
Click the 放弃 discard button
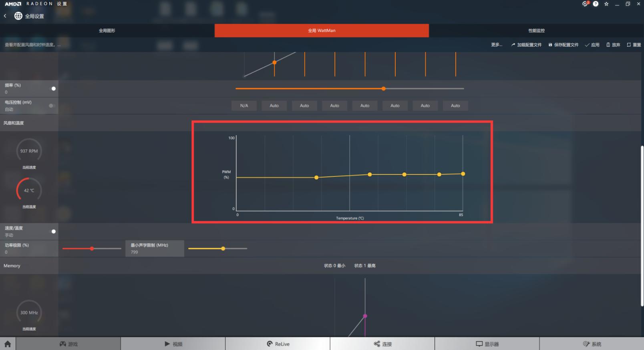613,45
